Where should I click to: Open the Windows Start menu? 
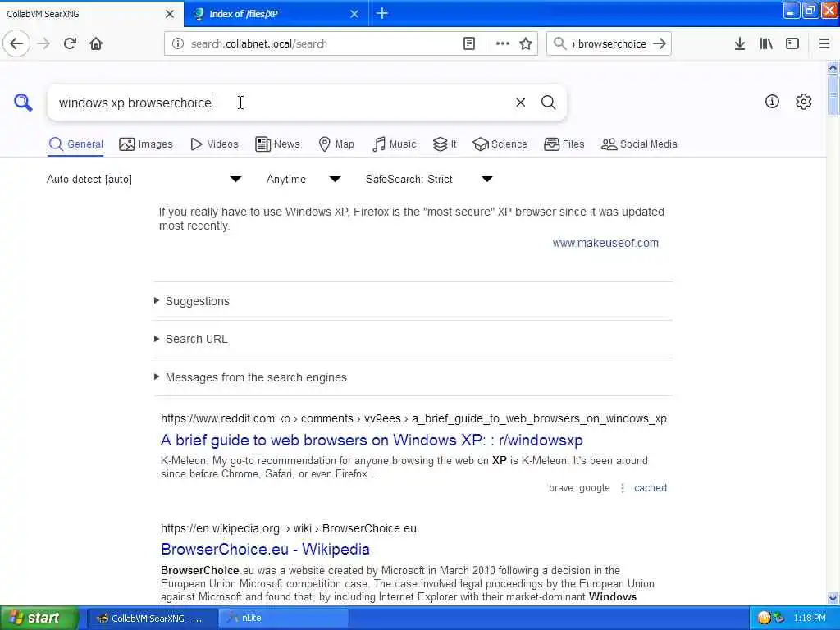(39, 618)
